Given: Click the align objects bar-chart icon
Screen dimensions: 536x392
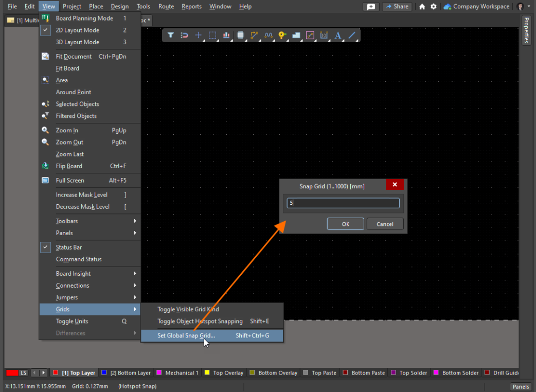Looking at the screenshot, I should [x=226, y=35].
